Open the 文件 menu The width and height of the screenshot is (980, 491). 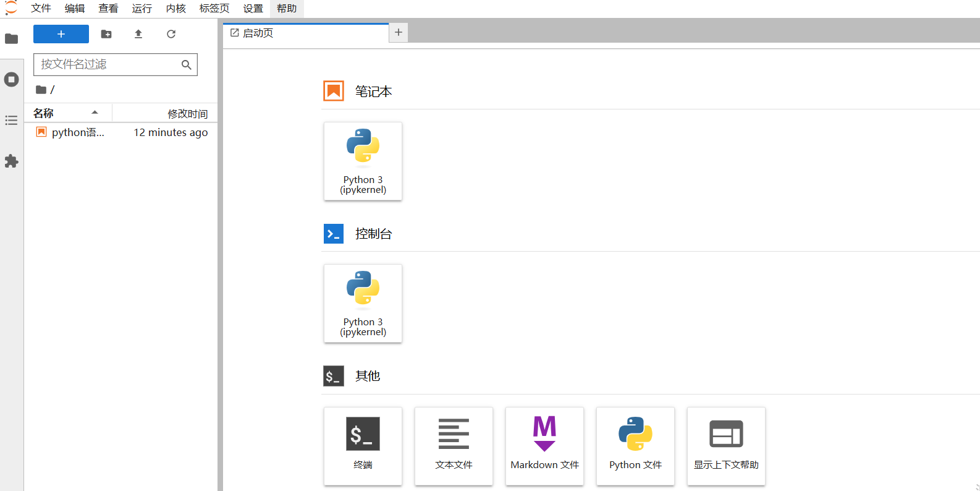point(41,8)
